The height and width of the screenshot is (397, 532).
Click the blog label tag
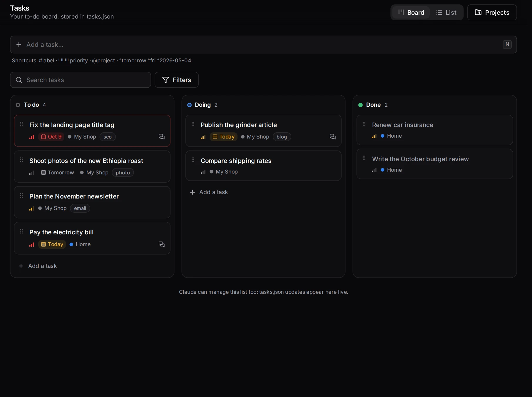[x=282, y=137]
